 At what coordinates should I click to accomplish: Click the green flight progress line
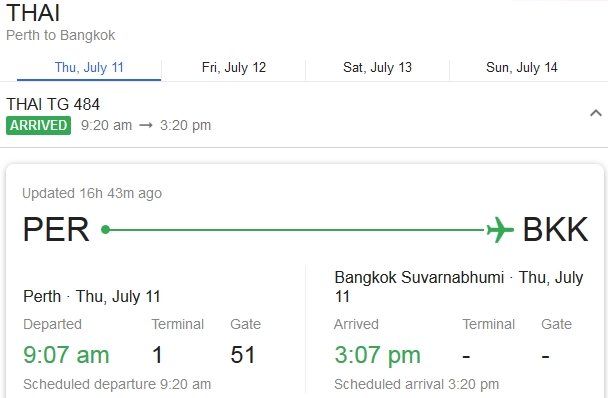[x=297, y=230]
